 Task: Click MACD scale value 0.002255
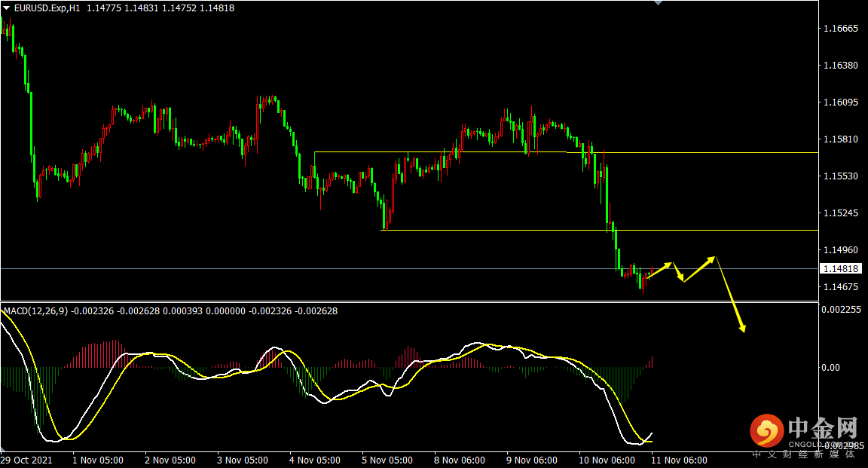(x=841, y=310)
